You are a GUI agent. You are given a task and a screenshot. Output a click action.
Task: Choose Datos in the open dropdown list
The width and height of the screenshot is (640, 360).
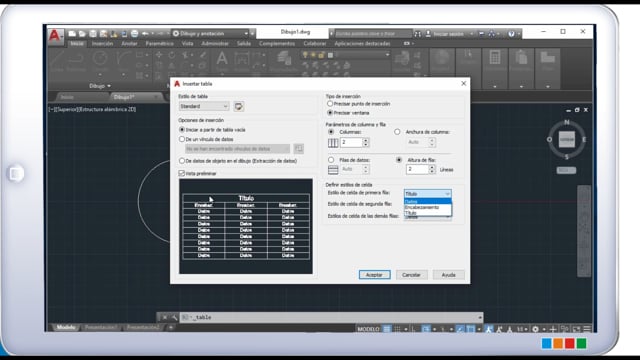coord(427,202)
